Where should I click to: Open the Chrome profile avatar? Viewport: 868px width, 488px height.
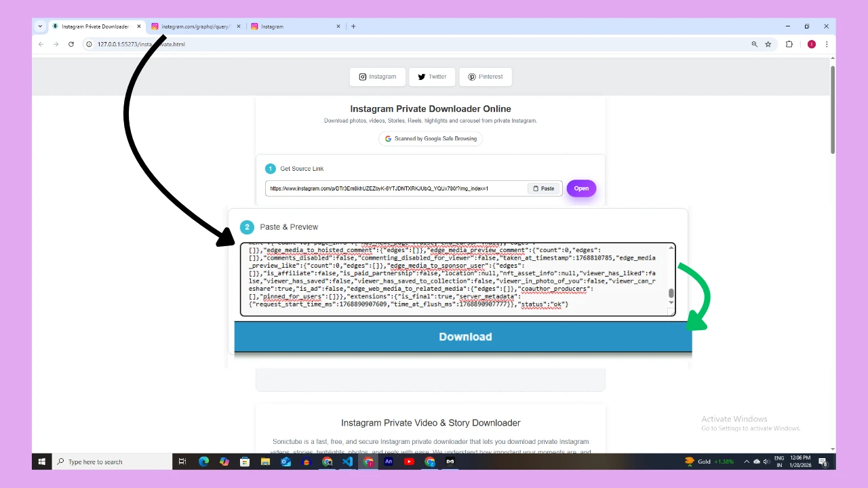[x=812, y=44]
